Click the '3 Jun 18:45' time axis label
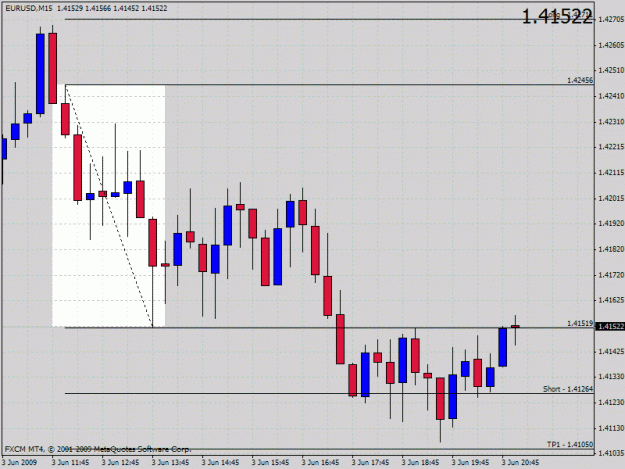 tap(420, 463)
